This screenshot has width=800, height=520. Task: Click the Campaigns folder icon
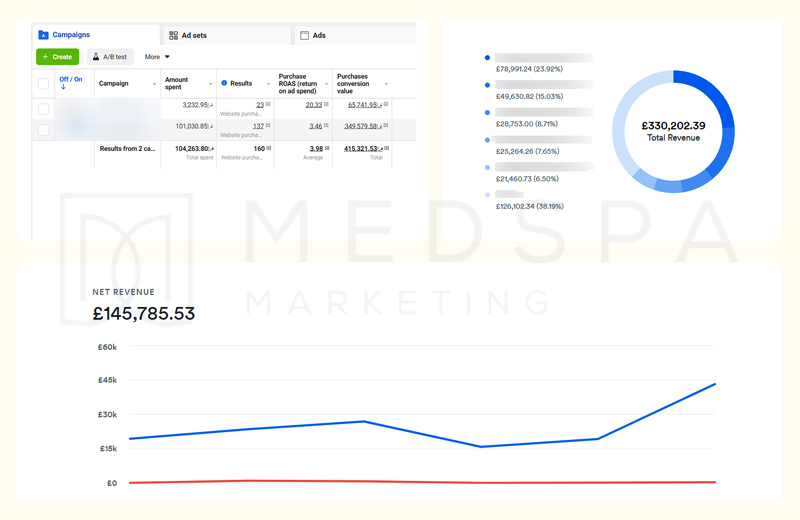43,35
